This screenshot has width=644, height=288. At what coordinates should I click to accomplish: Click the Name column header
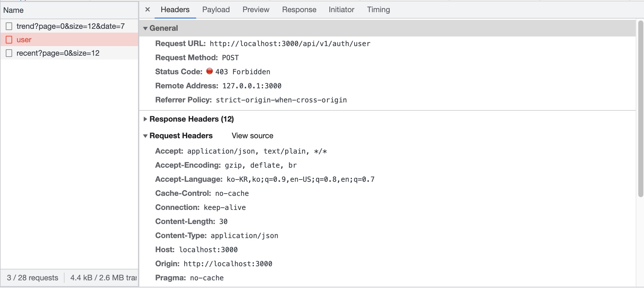13,10
